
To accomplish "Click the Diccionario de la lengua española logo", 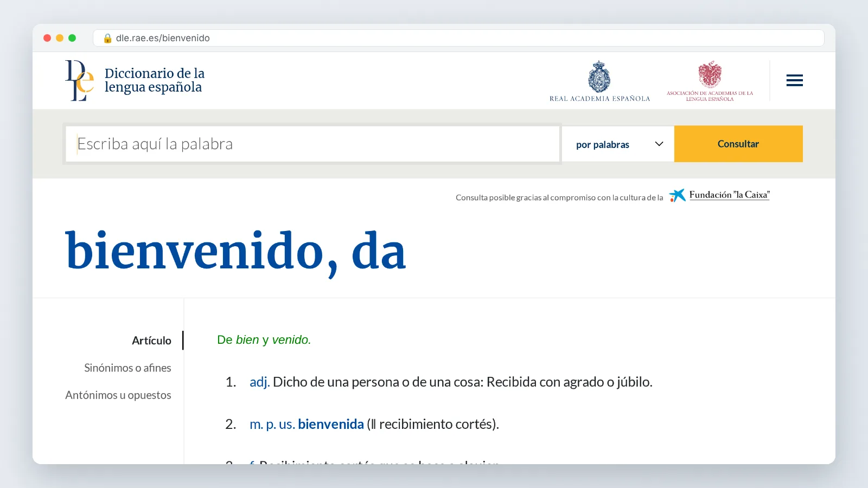I will [x=135, y=80].
